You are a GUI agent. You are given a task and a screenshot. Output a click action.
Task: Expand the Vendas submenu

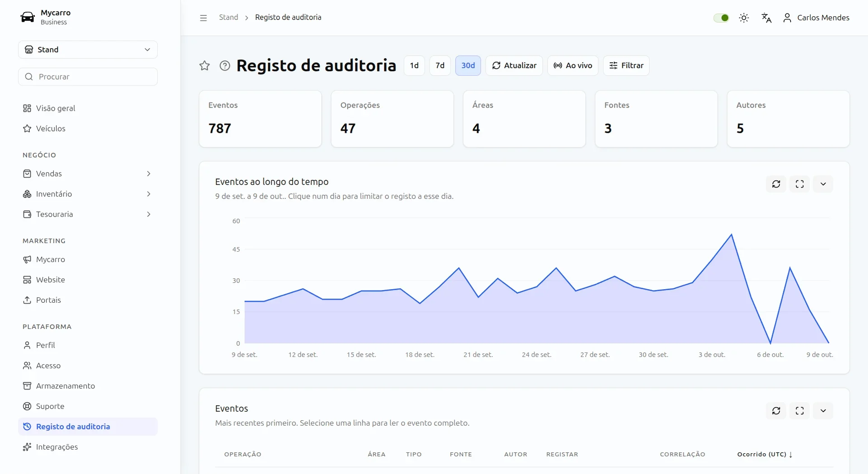[88, 174]
